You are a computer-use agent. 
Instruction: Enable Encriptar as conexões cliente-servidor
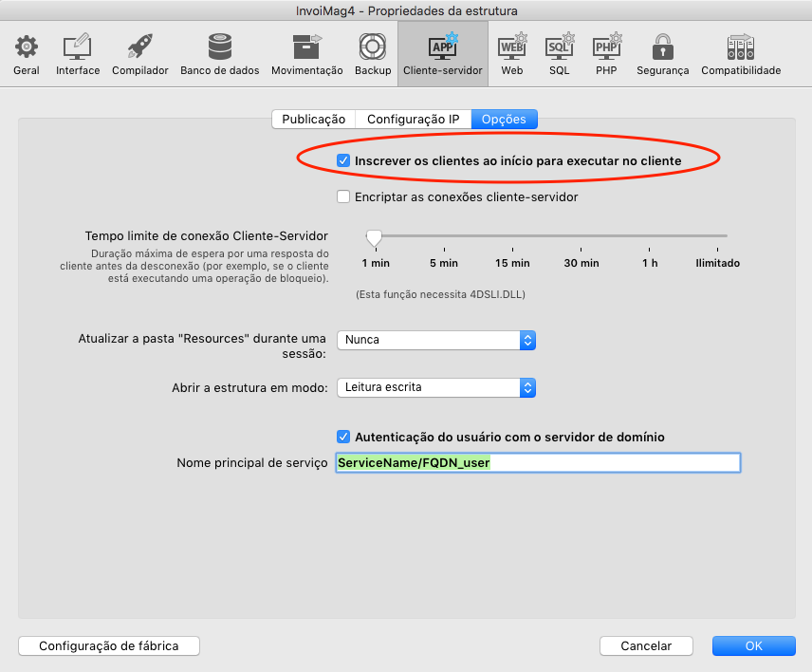click(344, 197)
